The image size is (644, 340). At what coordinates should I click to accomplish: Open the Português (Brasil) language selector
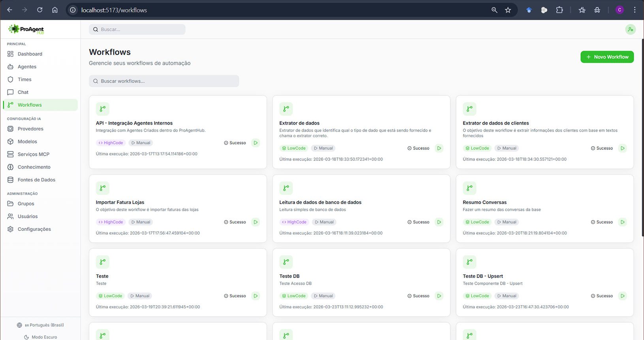40,325
